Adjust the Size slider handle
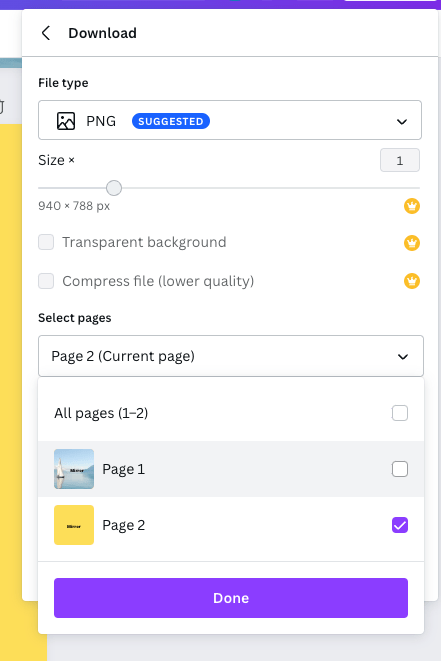 tap(114, 188)
